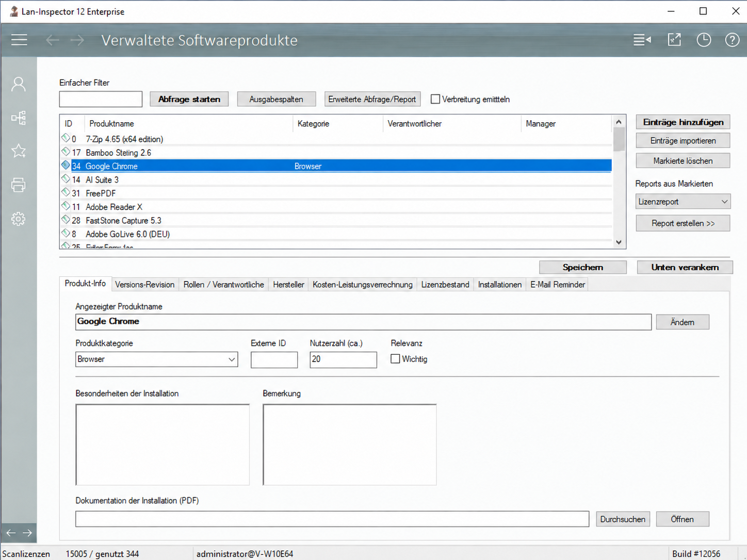The image size is (747, 560).
Task: Click tag icon of Bamboo Steing row
Action: click(x=66, y=152)
